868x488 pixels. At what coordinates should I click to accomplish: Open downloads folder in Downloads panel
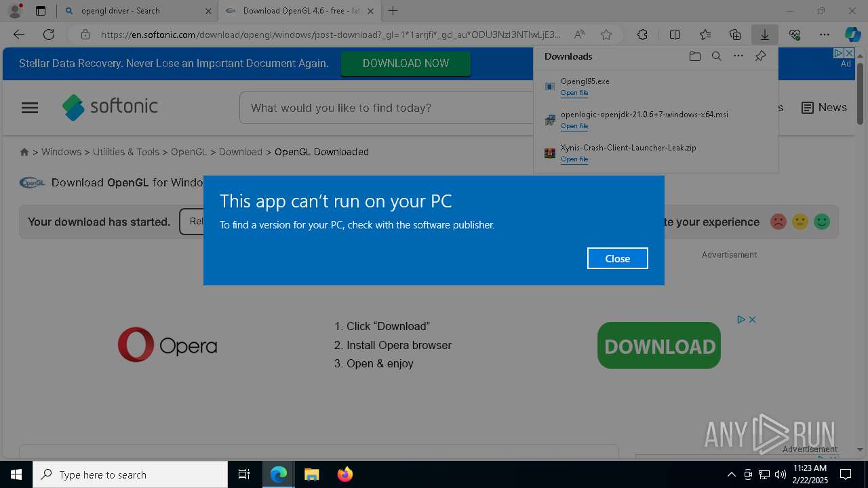point(694,56)
